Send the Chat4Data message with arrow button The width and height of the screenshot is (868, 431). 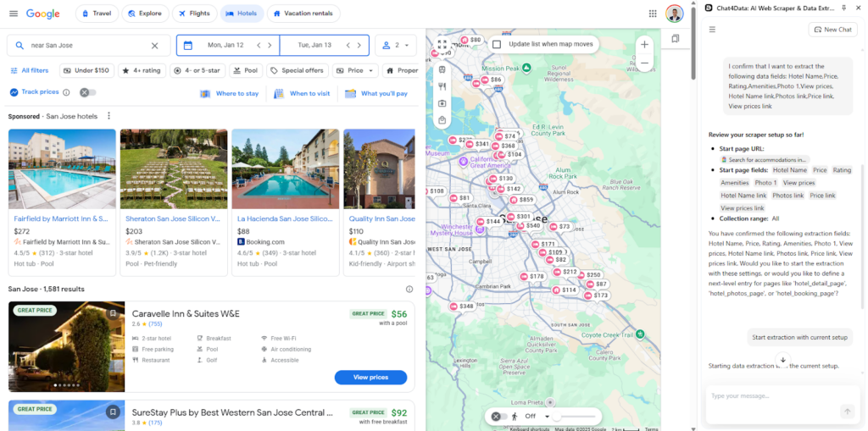(x=847, y=411)
